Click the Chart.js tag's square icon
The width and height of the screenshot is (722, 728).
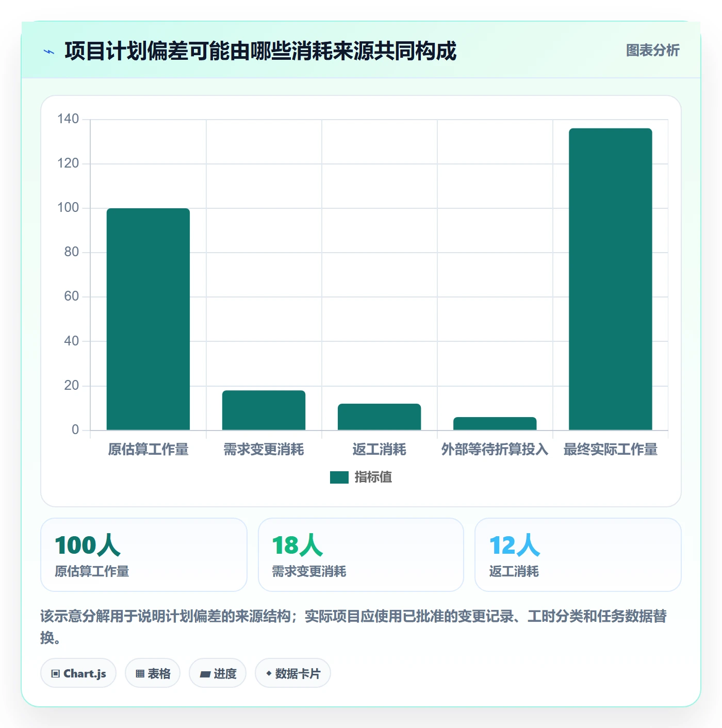56,674
